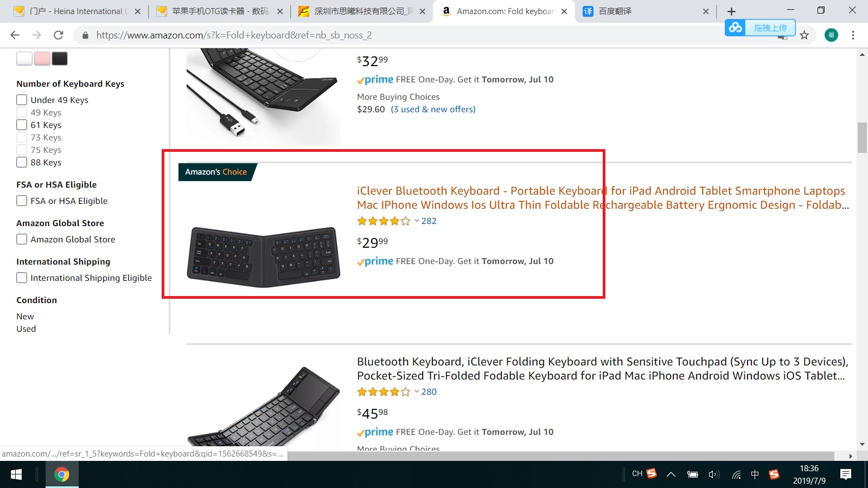868x488 pixels.
Task: Open Windows notification center
Action: point(845,475)
